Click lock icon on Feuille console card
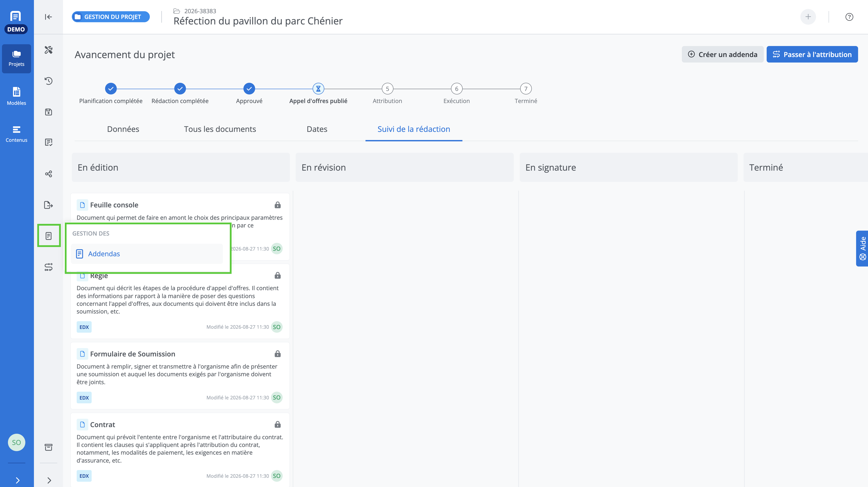This screenshot has height=487, width=868. 277,205
